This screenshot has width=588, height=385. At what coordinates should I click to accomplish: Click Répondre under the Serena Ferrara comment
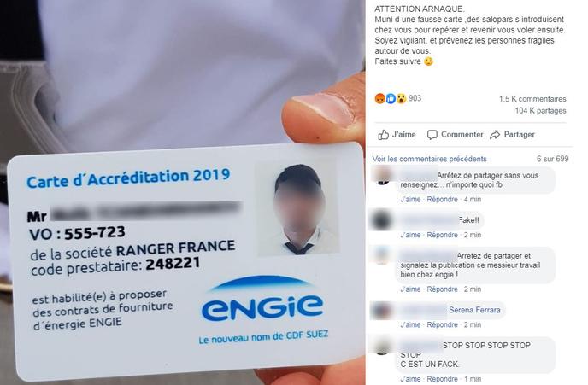point(442,324)
